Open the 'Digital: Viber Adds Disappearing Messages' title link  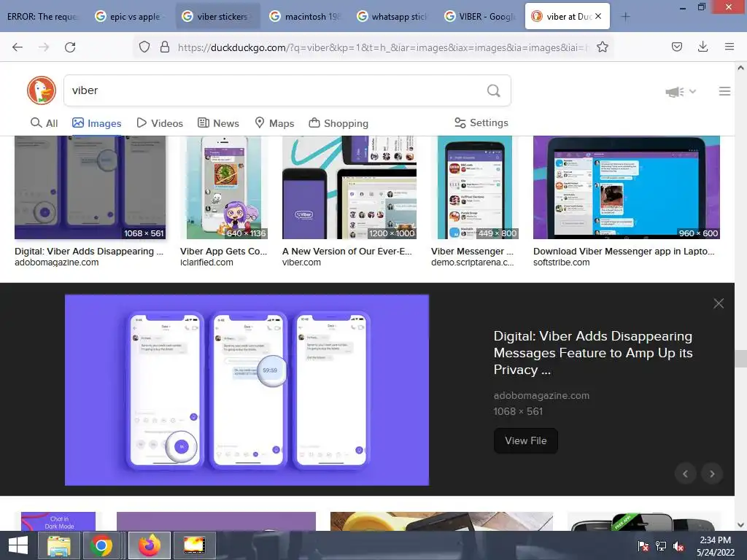[593, 353]
